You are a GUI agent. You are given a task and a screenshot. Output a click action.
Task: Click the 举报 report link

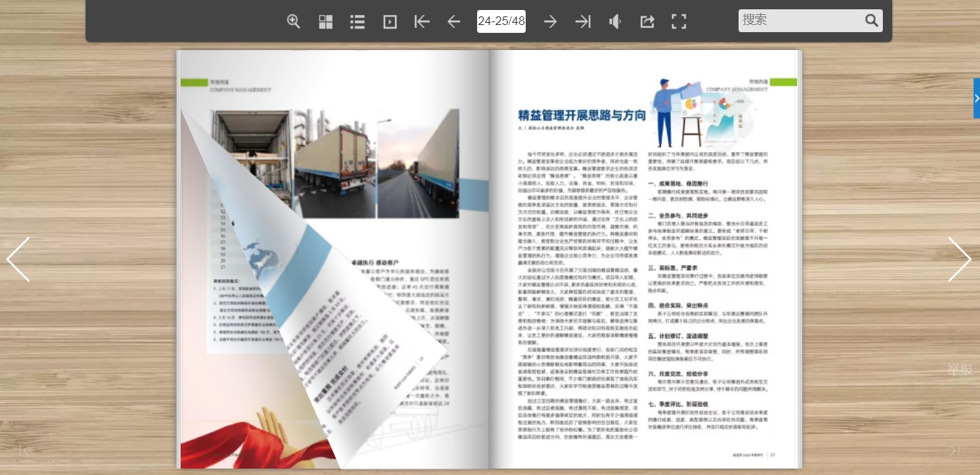coord(960,369)
